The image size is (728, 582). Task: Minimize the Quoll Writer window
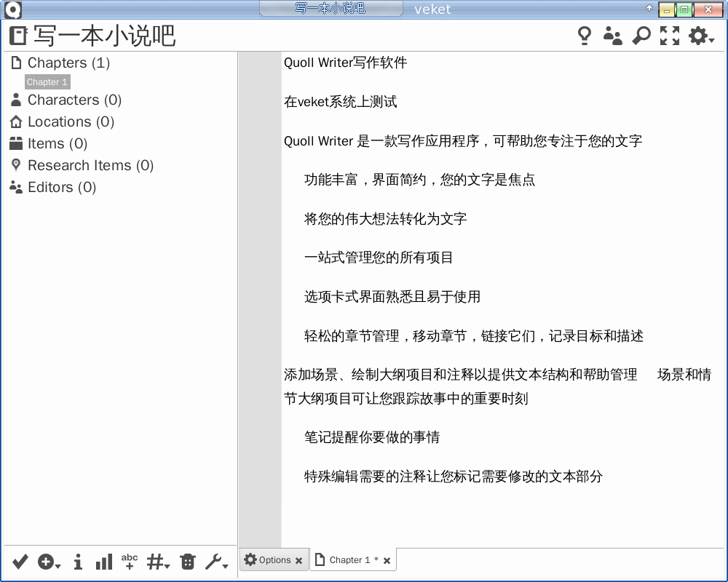[x=666, y=9]
